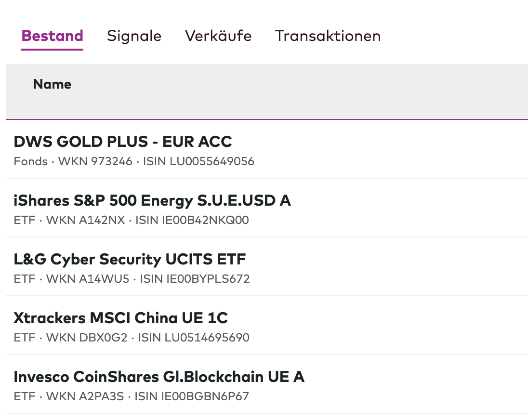Select iShares S&P 500 Energy S.U.E.USD A
The width and height of the screenshot is (528, 420).
pyautogui.click(x=152, y=200)
